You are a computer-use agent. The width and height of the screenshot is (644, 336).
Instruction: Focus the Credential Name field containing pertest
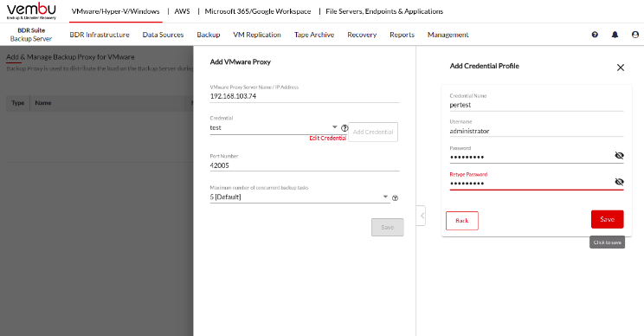click(x=537, y=105)
